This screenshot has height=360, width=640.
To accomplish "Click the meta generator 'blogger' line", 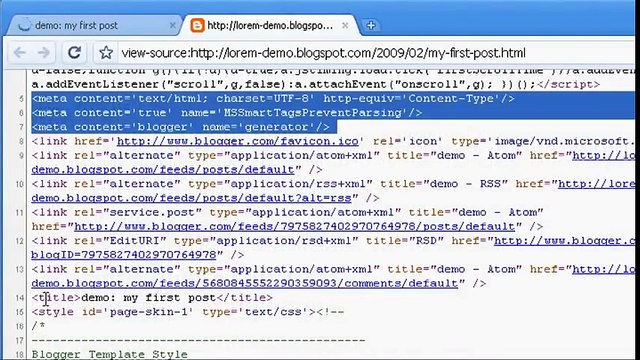I will [180, 127].
